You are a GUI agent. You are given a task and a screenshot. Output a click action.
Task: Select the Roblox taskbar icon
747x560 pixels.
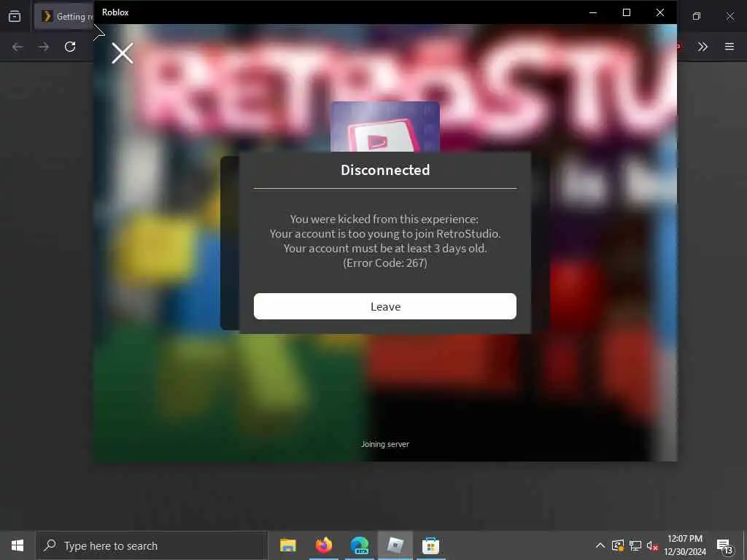[x=395, y=545]
